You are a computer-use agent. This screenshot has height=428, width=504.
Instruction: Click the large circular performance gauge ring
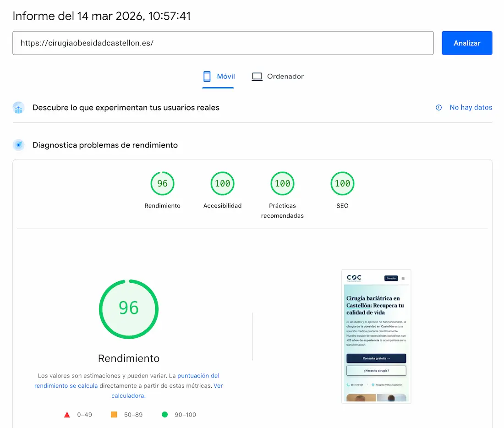pyautogui.click(x=129, y=309)
